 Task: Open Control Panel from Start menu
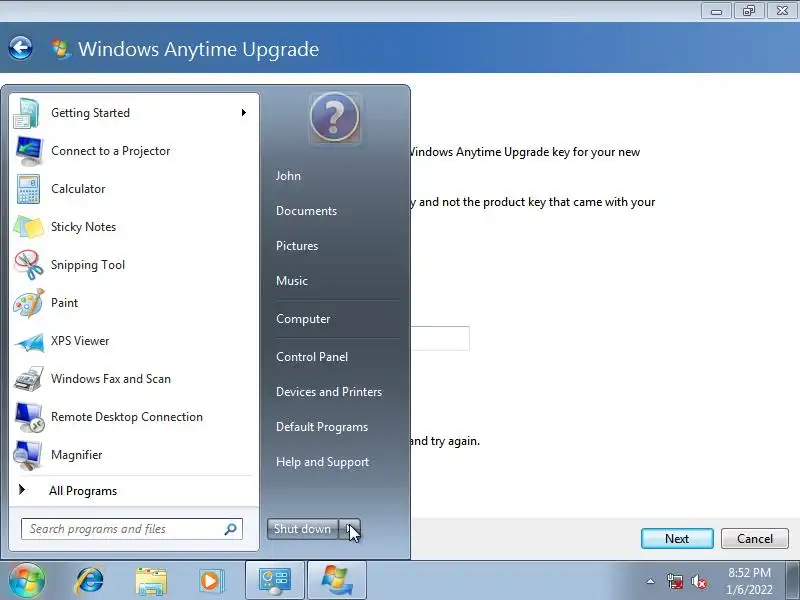312,357
